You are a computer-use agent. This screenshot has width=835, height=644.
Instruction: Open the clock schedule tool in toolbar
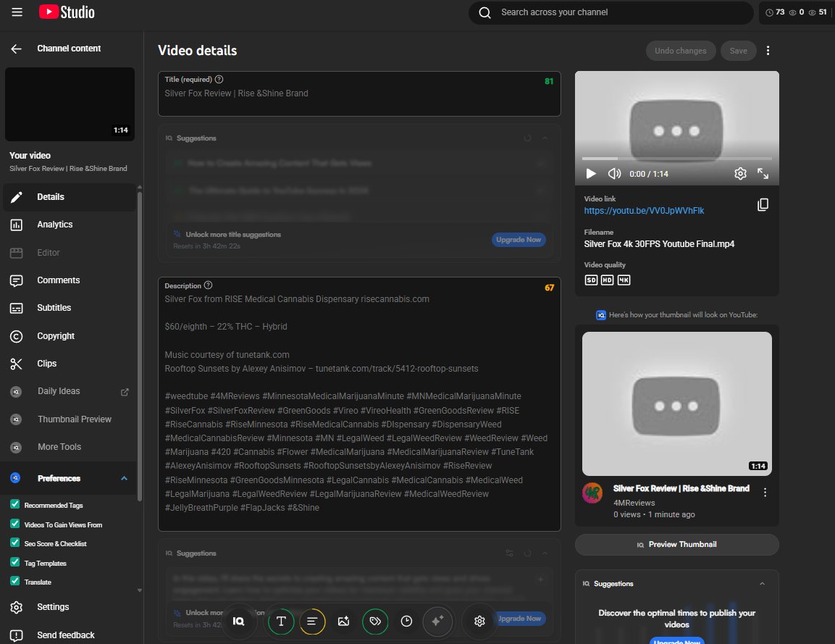click(406, 621)
